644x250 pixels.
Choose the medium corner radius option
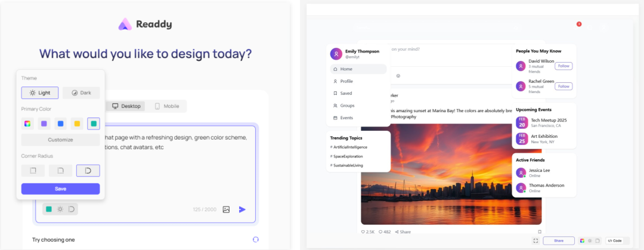tap(60, 171)
